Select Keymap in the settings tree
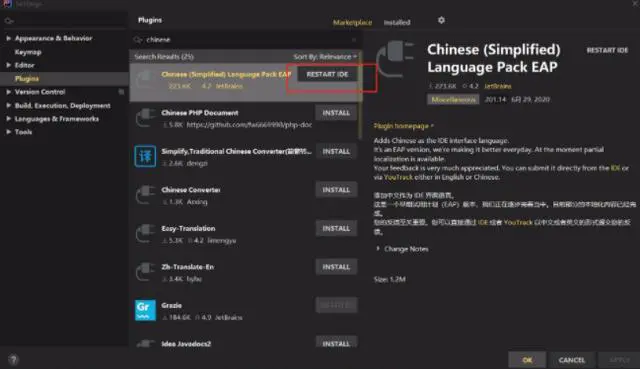The height and width of the screenshot is (369, 640). (28, 52)
